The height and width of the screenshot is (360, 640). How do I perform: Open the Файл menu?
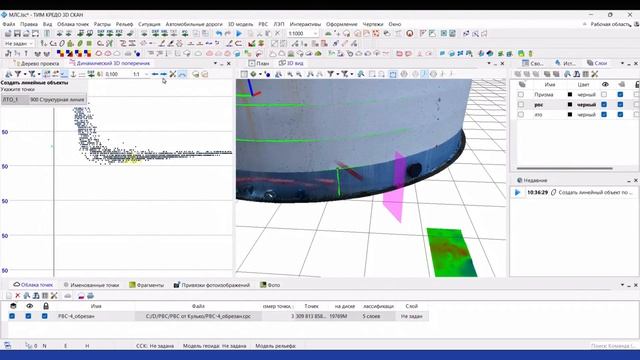point(9,24)
